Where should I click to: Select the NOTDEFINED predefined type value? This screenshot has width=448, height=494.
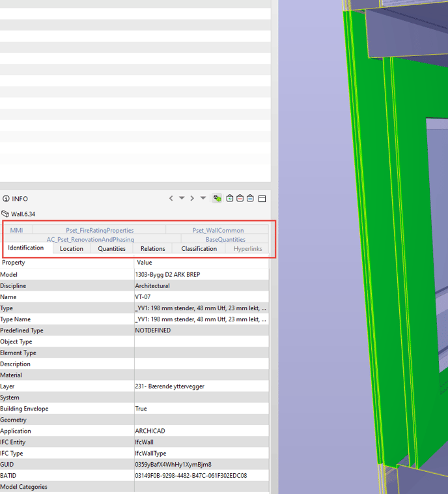[152, 330]
